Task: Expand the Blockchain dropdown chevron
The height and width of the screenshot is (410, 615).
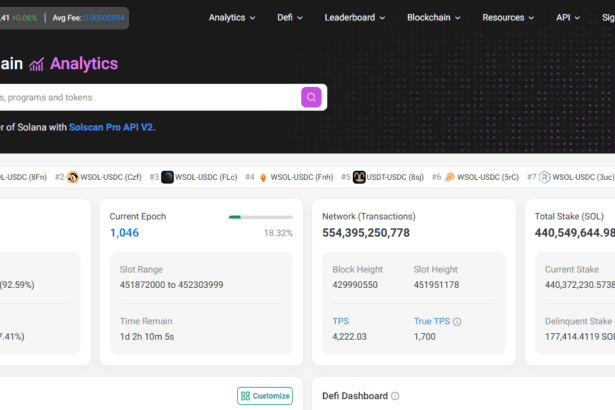Action: tap(457, 18)
